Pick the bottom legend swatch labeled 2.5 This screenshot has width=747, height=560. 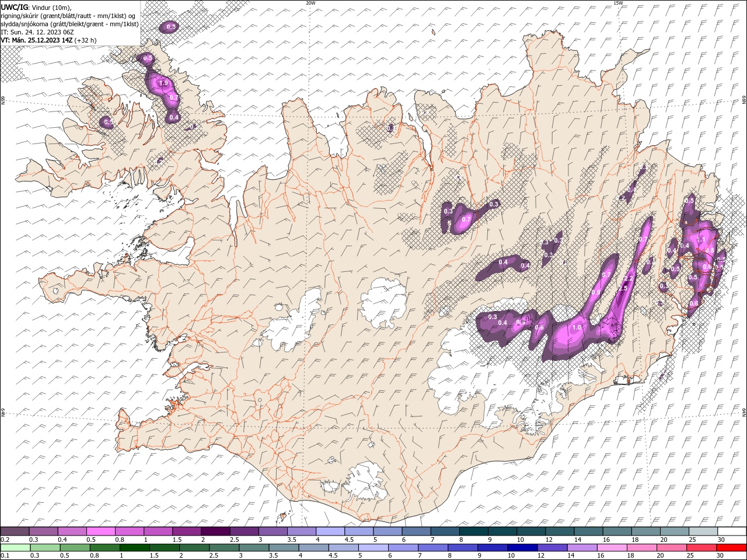(x=224, y=548)
